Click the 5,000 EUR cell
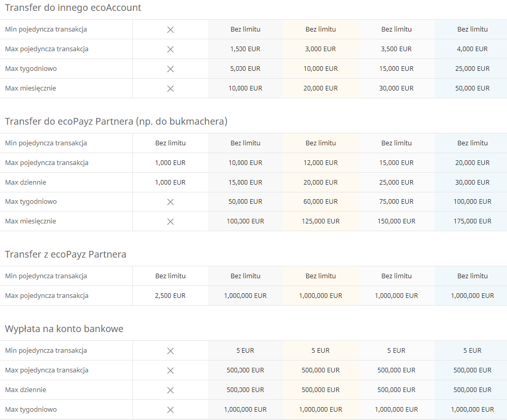The image size is (507, 420). (245, 69)
